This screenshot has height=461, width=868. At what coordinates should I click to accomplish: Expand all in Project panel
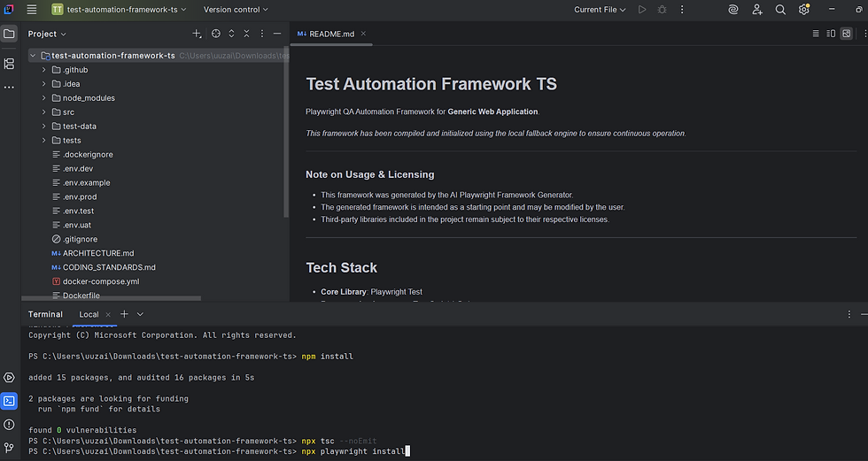(231, 34)
